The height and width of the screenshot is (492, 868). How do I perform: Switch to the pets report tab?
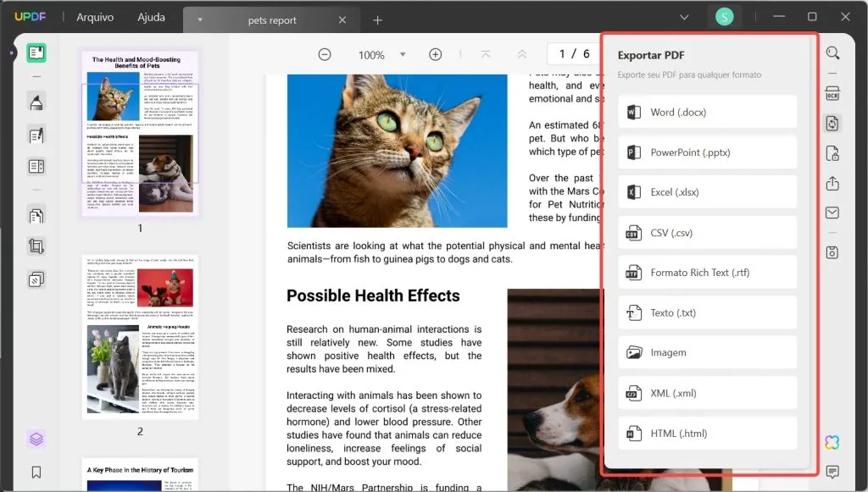pos(273,19)
